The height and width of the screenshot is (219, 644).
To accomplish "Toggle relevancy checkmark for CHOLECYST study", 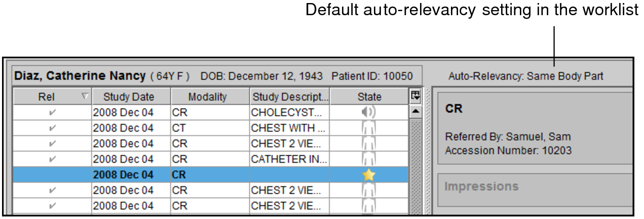I will click(52, 112).
